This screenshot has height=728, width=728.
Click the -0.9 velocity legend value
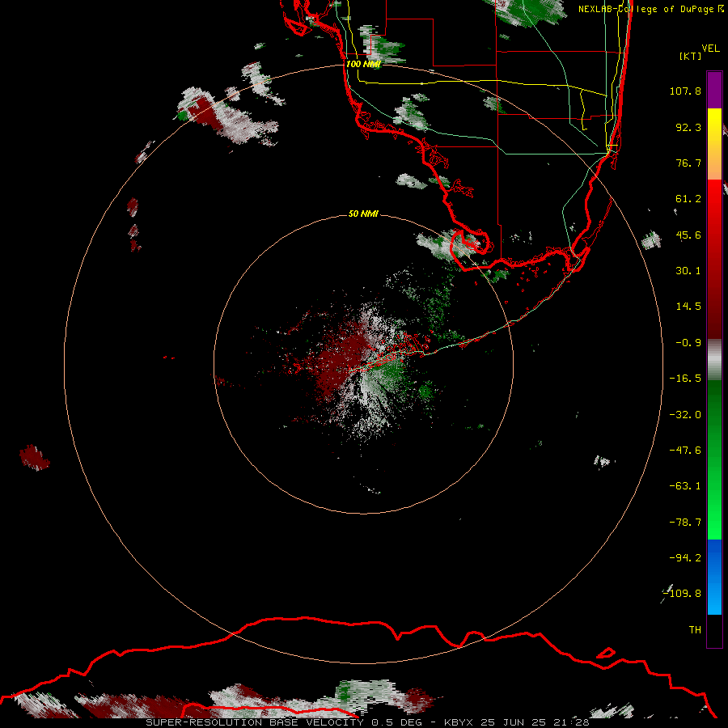point(688,343)
